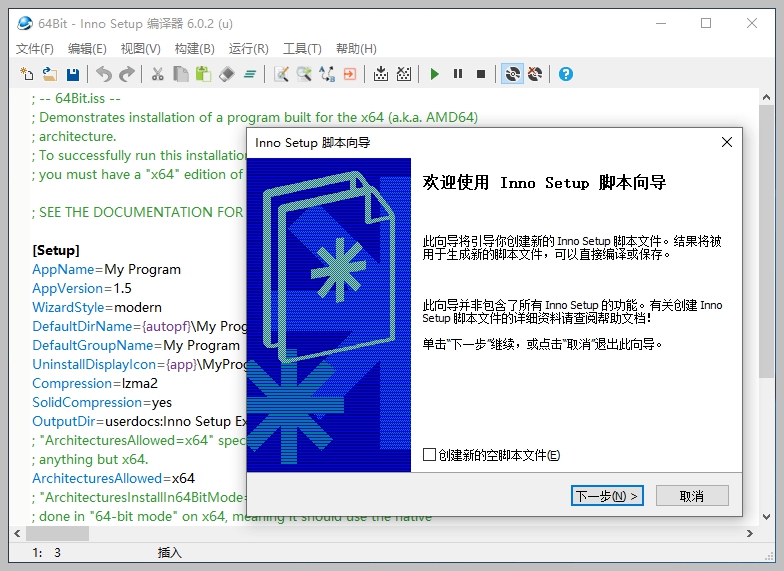Click the 插入 status bar indicator

[170, 552]
